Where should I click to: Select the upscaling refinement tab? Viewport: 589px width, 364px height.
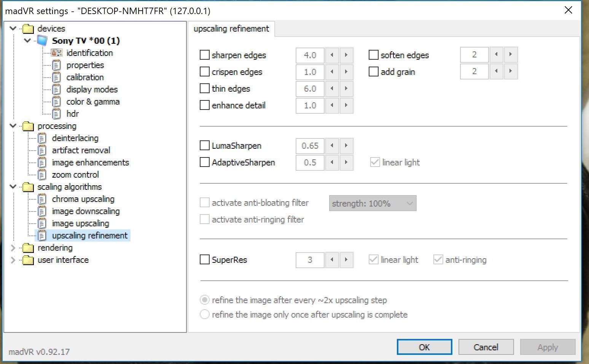point(231,29)
